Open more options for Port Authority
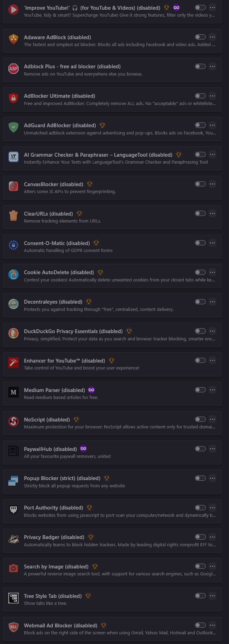This screenshot has height=644, width=229. [212, 508]
